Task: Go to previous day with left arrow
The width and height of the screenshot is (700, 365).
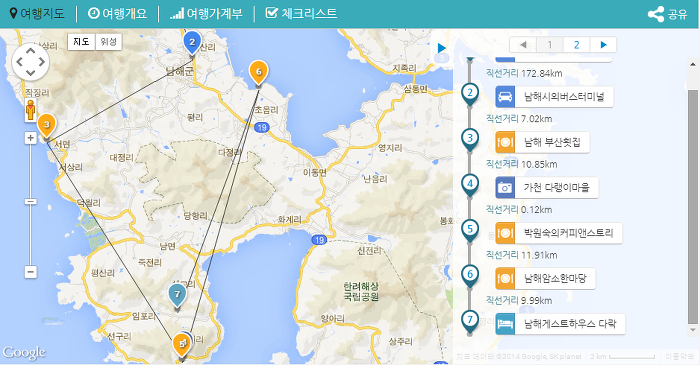Action: tap(523, 45)
